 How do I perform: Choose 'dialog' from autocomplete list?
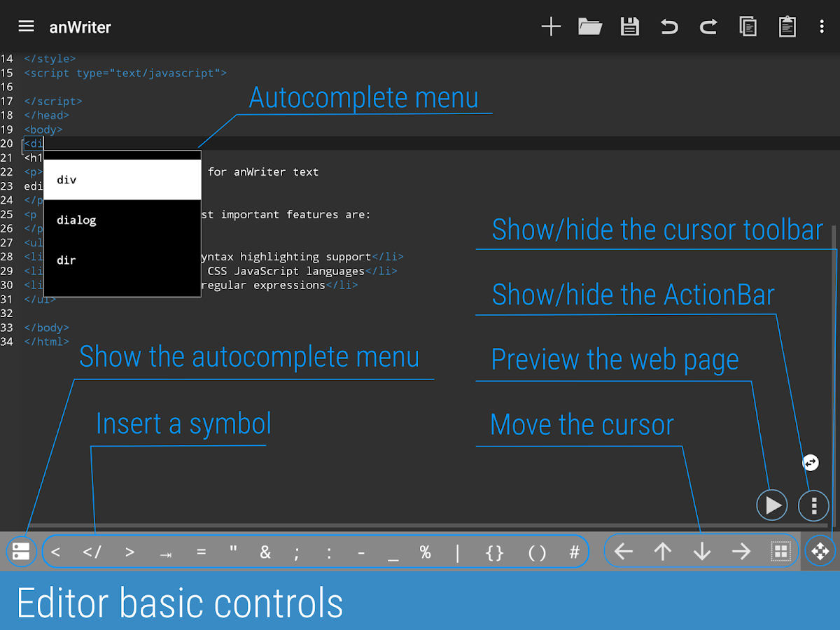122,220
